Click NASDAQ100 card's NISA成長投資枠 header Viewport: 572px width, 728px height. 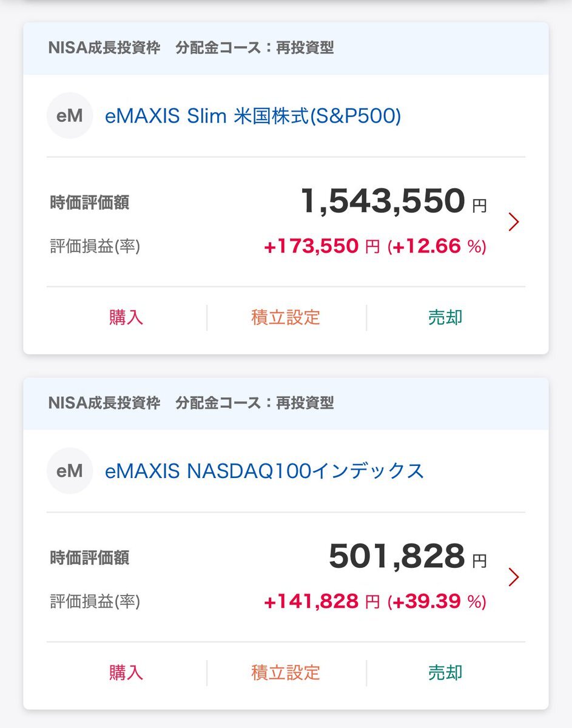click(104, 403)
